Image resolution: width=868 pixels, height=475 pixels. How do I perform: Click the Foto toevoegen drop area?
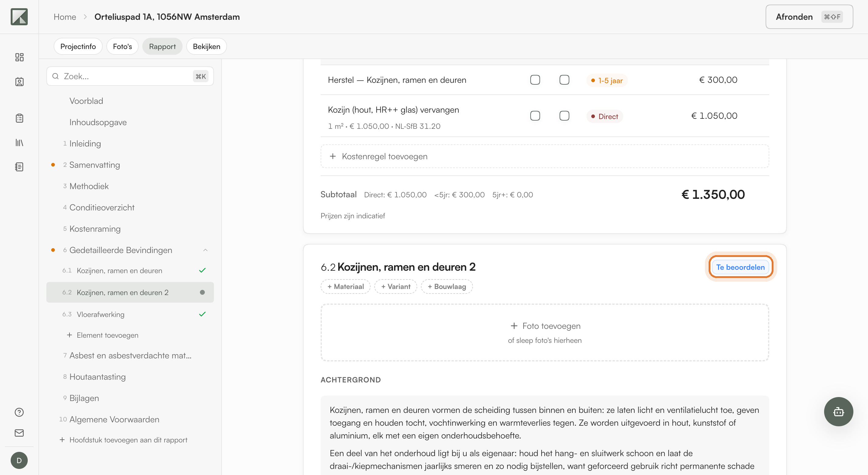click(x=545, y=332)
